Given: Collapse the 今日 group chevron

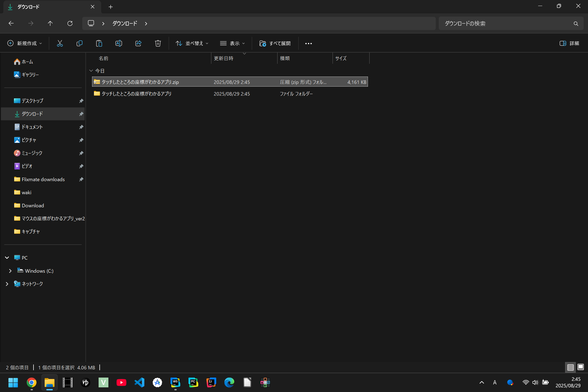Looking at the screenshot, I should (91, 71).
